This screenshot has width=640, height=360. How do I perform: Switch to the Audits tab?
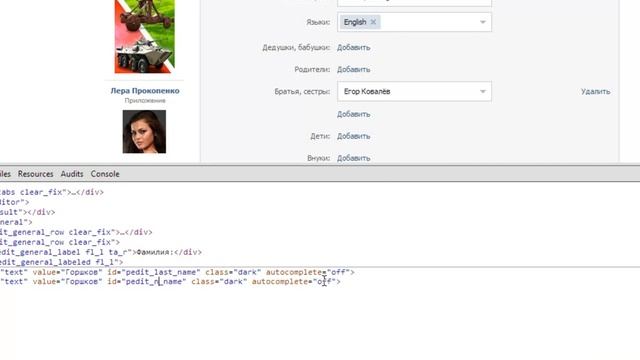click(x=72, y=174)
